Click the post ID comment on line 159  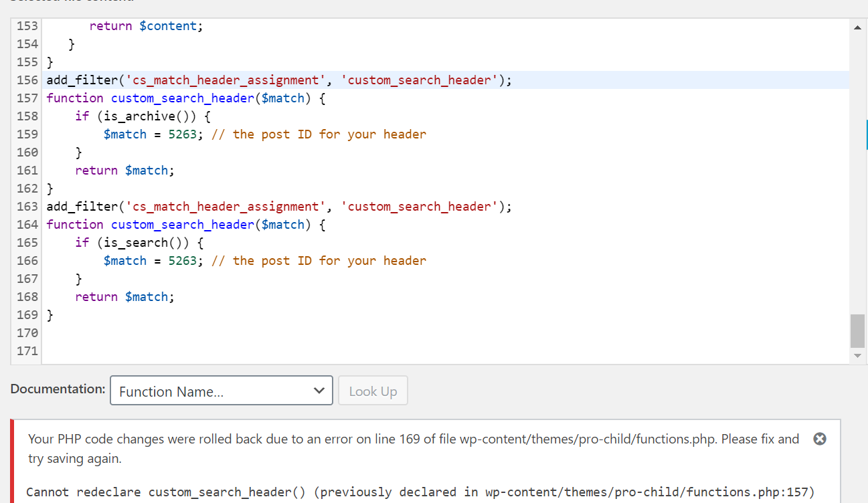point(319,134)
